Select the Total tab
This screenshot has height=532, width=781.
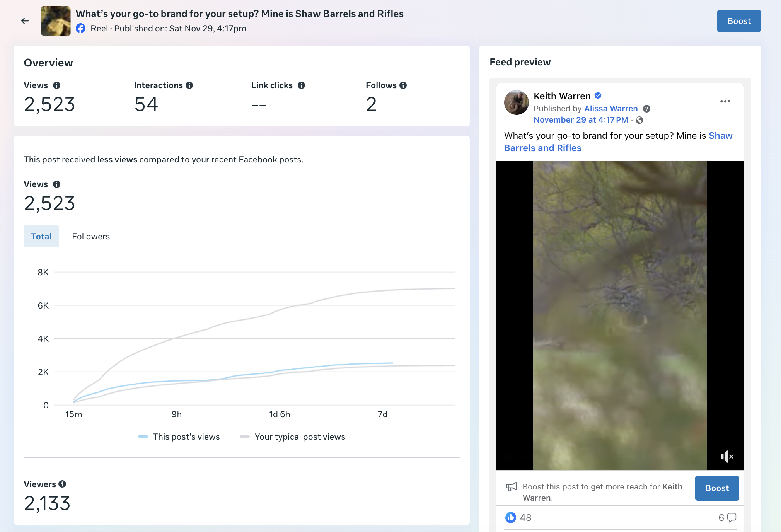tap(41, 236)
